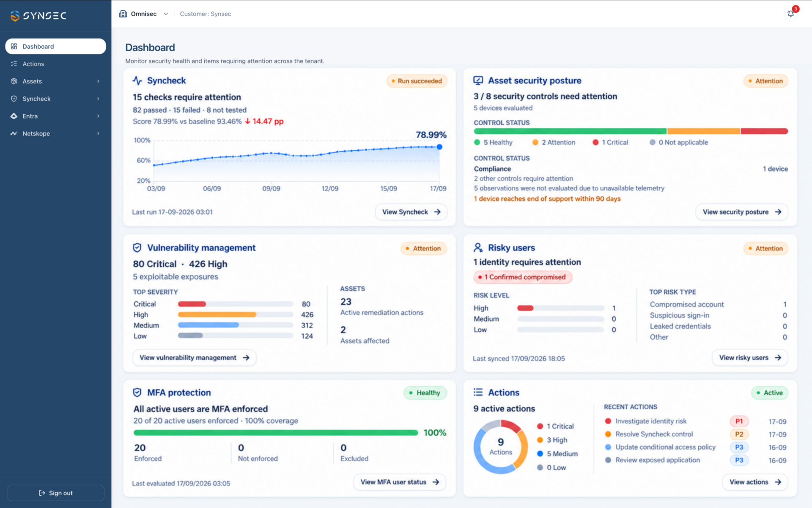Expand the Entra sidebar chevron

click(x=98, y=116)
